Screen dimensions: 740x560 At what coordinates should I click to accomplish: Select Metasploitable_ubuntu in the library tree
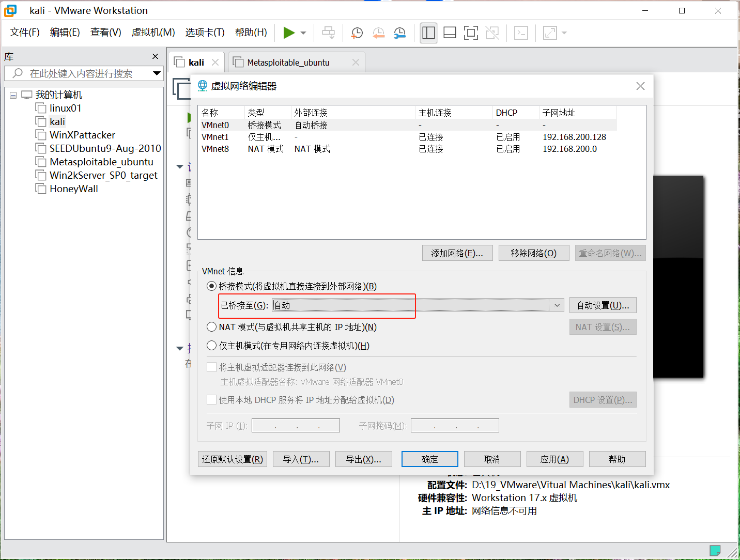pos(101,162)
